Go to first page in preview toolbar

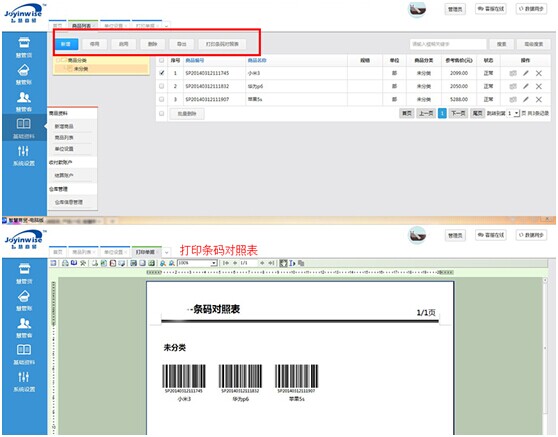(x=226, y=263)
